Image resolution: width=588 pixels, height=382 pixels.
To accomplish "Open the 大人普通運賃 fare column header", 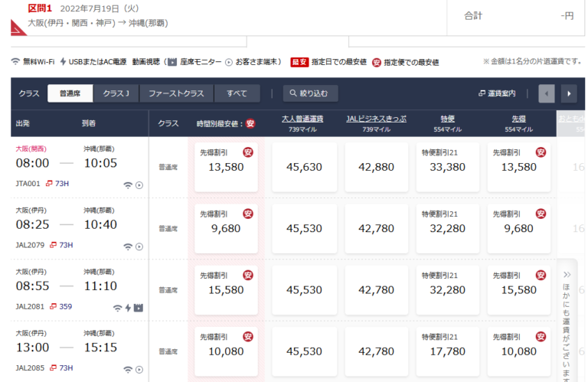I will pyautogui.click(x=302, y=119).
